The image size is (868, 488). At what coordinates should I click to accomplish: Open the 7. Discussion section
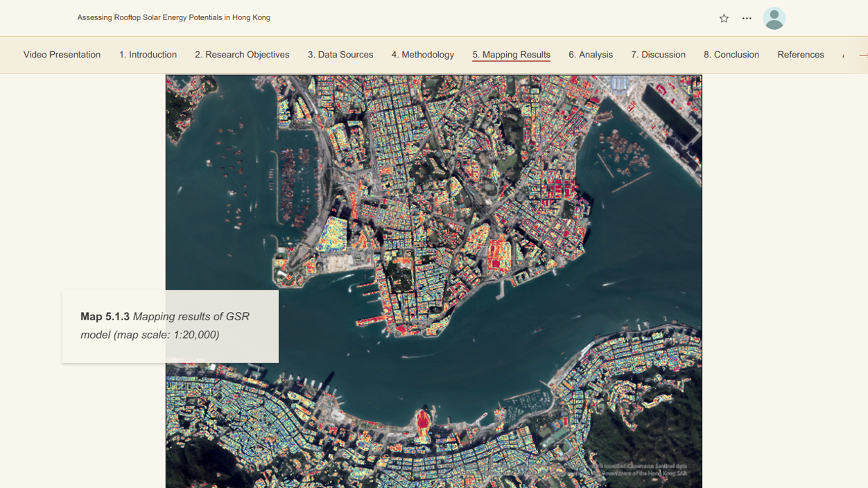click(x=658, y=55)
